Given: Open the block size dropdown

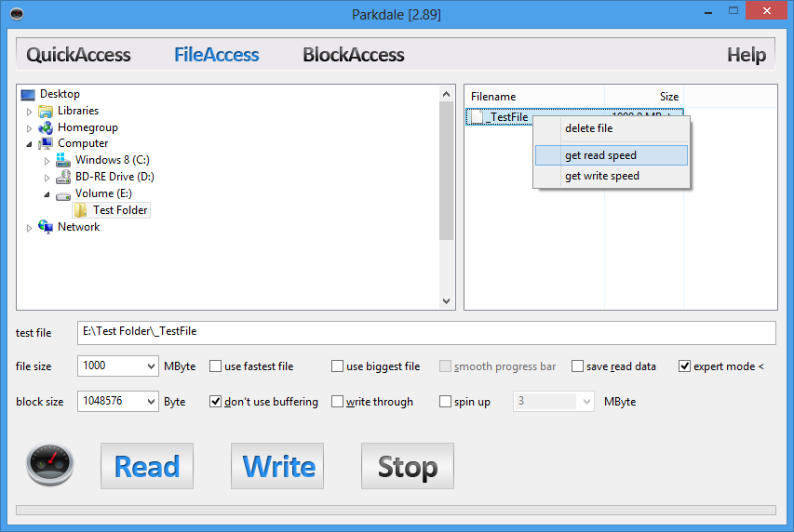Looking at the screenshot, I should [x=151, y=402].
